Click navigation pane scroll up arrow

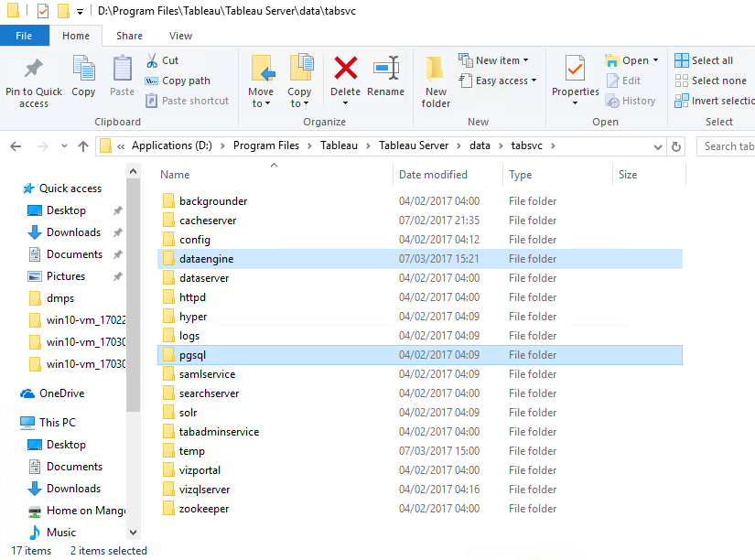[x=134, y=171]
